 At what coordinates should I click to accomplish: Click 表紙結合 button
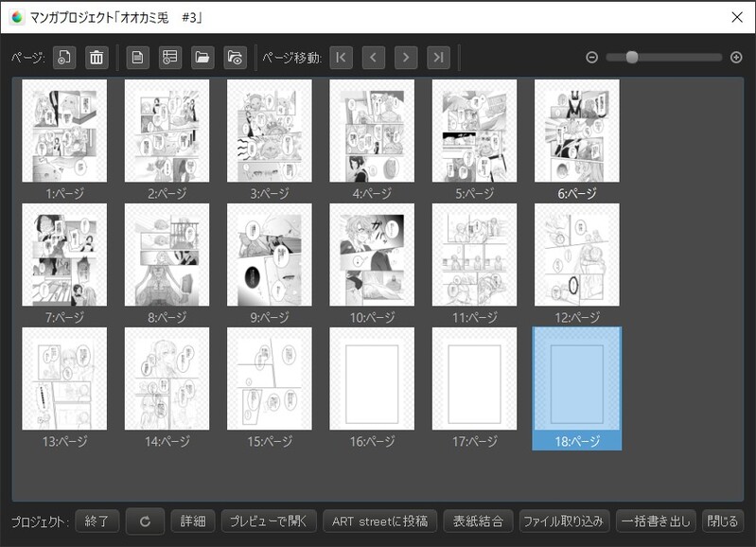pyautogui.click(x=478, y=521)
